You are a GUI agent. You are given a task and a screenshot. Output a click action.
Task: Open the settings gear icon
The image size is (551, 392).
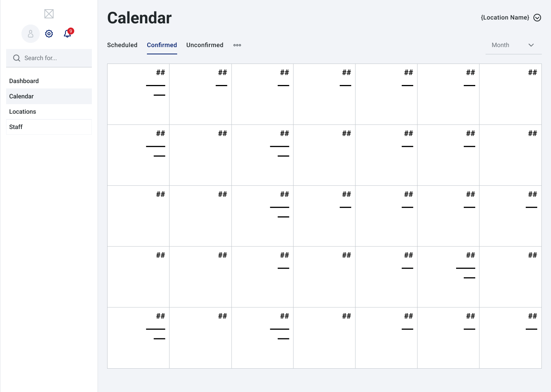(49, 34)
